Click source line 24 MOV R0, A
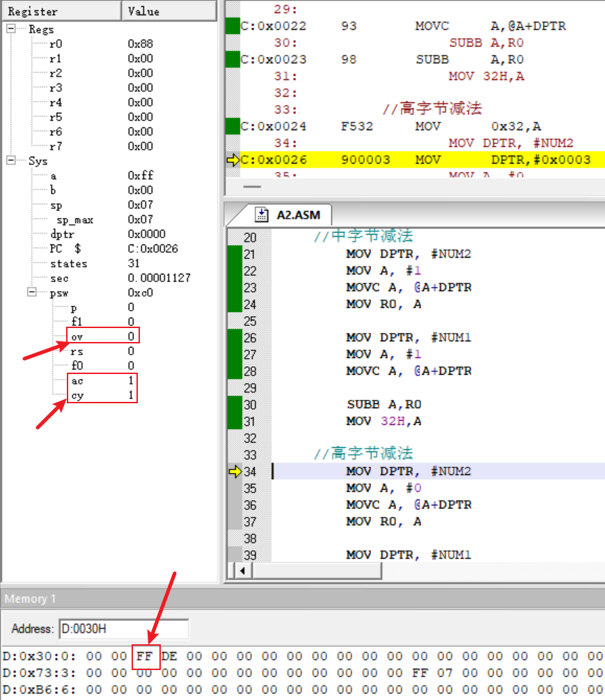The height and width of the screenshot is (700, 605). tap(384, 304)
